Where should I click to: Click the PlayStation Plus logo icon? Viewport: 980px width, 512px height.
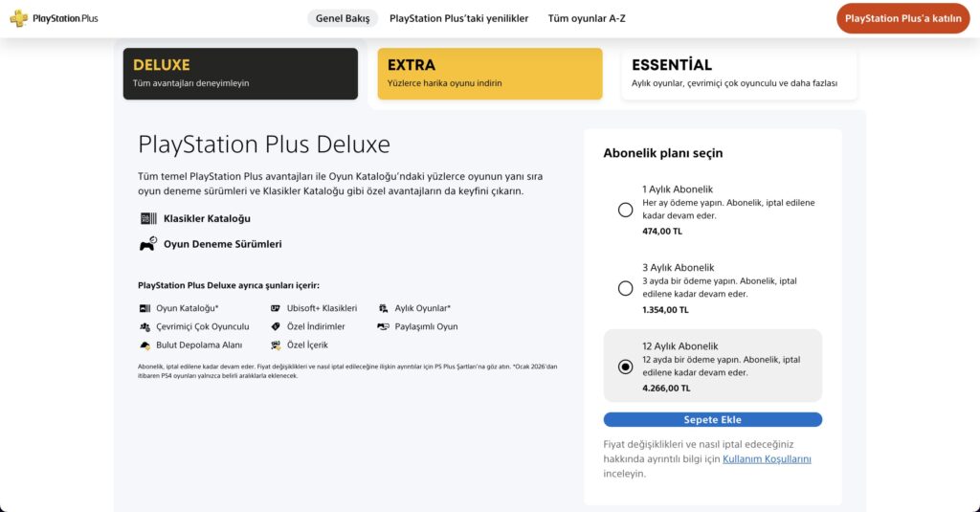pos(19,18)
